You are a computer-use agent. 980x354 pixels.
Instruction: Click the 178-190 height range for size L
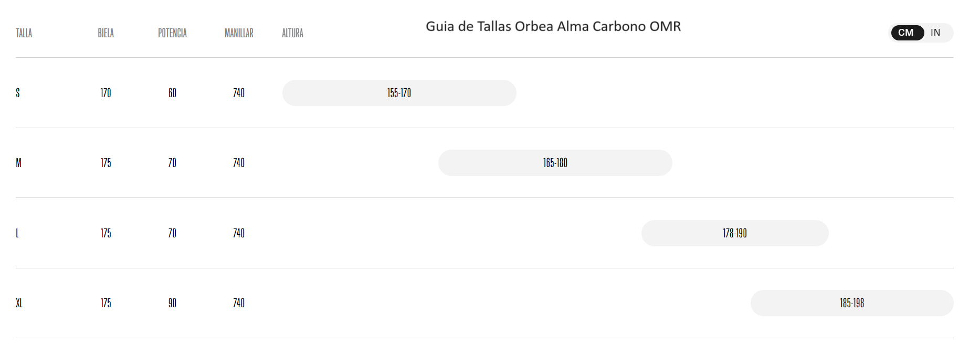click(x=734, y=233)
